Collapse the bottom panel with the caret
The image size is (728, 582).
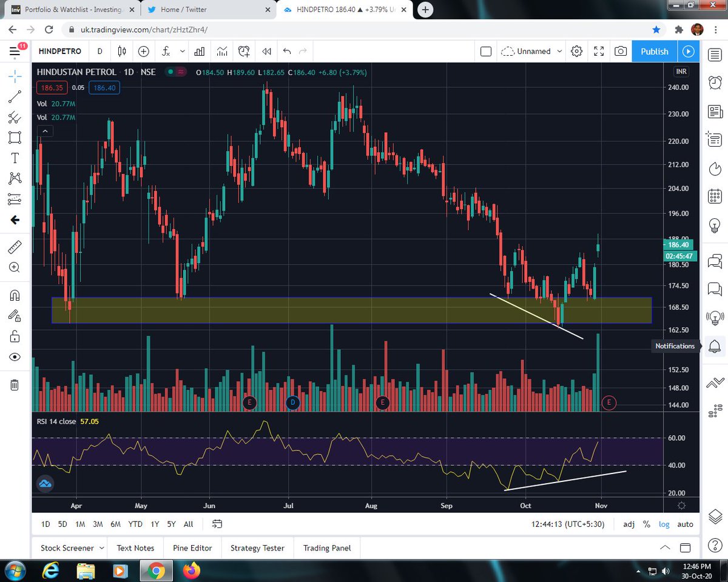[666, 548]
